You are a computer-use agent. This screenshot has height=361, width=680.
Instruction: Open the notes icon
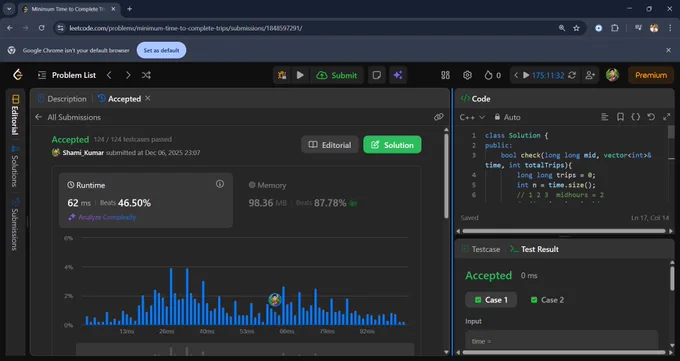pos(376,75)
